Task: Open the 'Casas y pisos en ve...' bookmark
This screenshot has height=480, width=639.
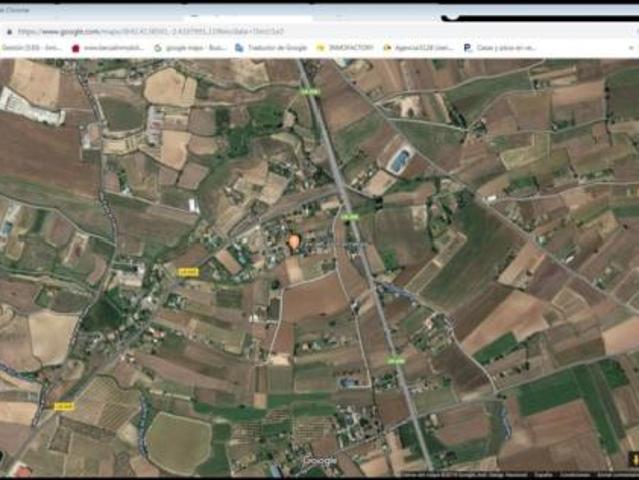Action: point(500,48)
